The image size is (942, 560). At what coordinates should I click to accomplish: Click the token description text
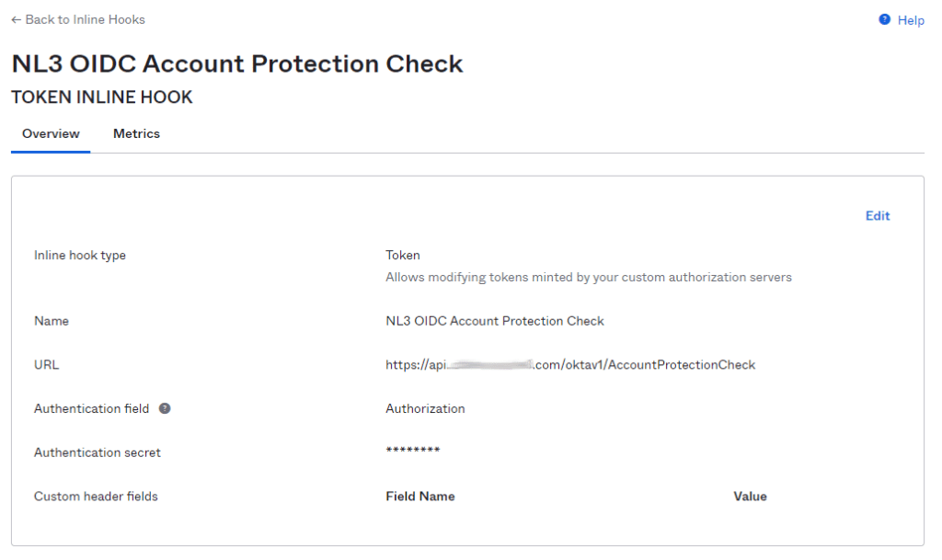(x=588, y=278)
